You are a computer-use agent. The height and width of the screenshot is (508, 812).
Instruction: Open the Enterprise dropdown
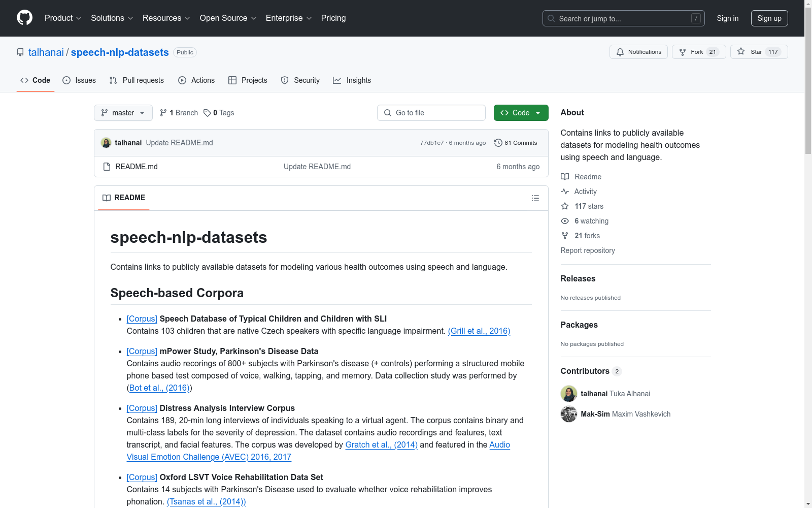tap(289, 18)
